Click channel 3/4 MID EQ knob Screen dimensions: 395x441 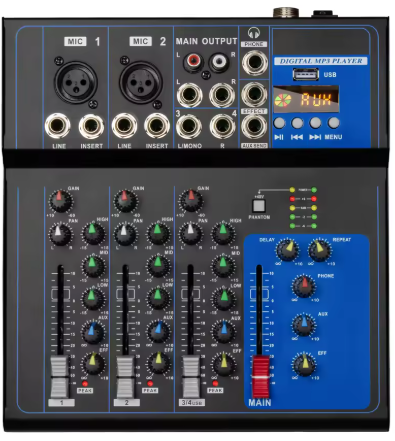pos(223,266)
